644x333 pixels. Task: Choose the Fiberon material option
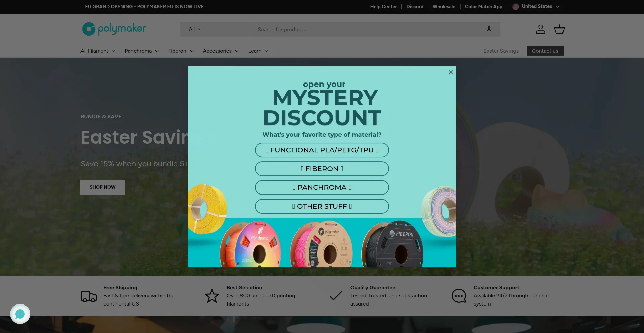[x=322, y=169]
